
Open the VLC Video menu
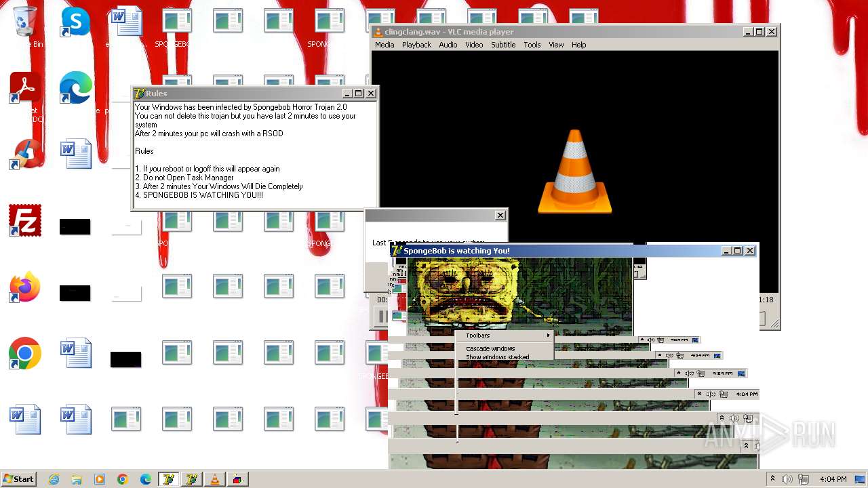pos(474,45)
